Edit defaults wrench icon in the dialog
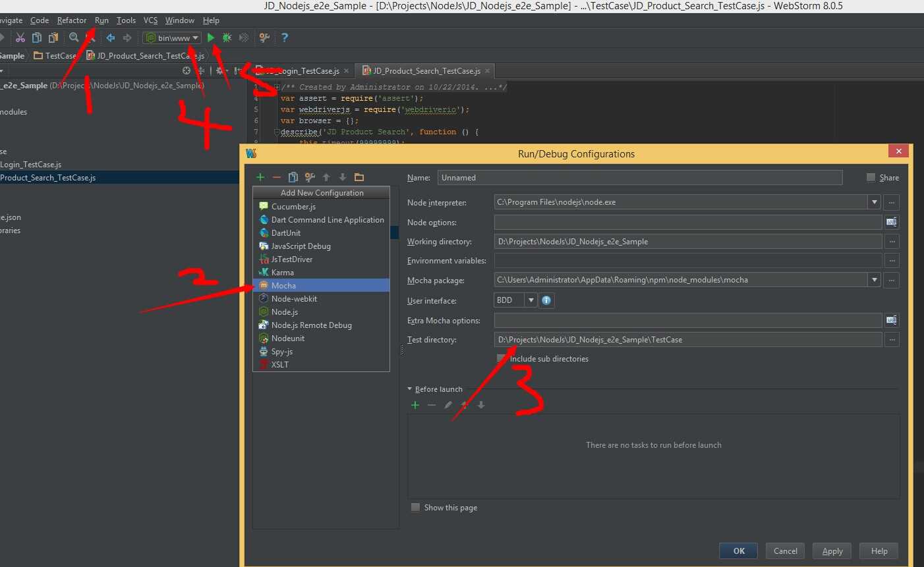Screen dimensions: 924x567 coord(310,177)
